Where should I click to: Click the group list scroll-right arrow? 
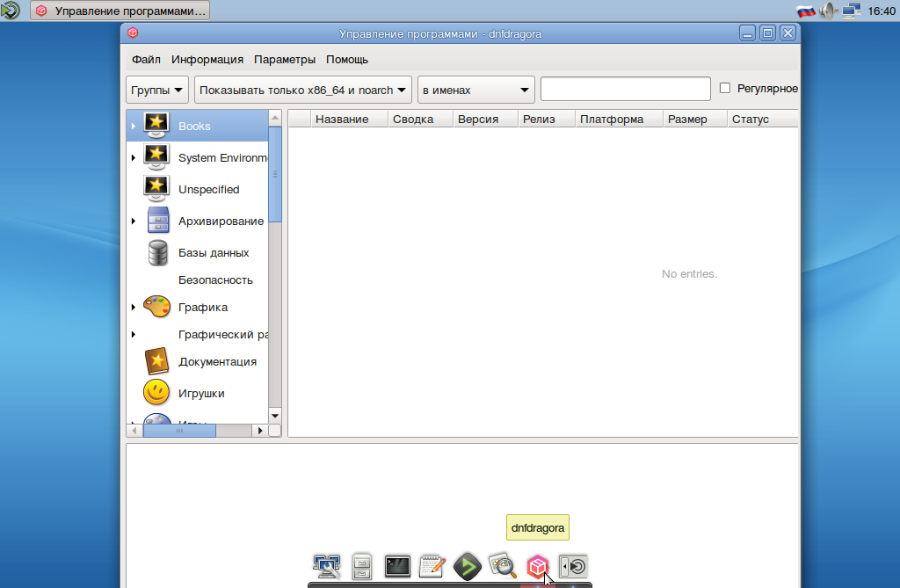click(260, 430)
